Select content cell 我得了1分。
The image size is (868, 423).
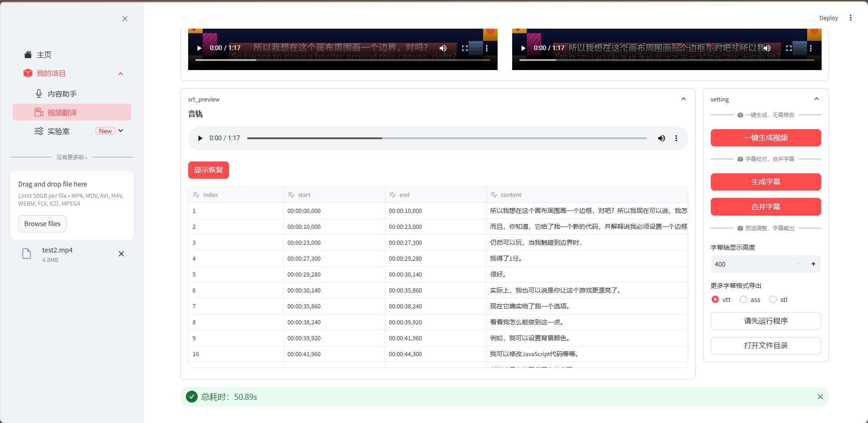click(587, 259)
